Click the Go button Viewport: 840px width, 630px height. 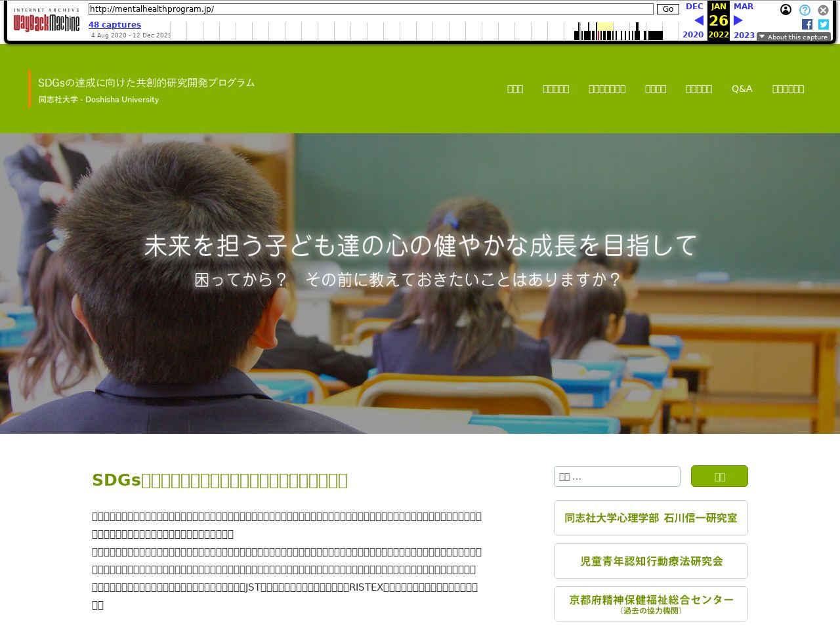click(x=668, y=9)
